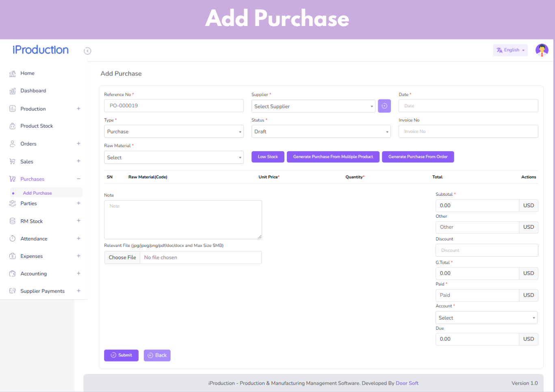
Task: Collapse the Purchases menu minus sign
Action: pyautogui.click(x=78, y=179)
